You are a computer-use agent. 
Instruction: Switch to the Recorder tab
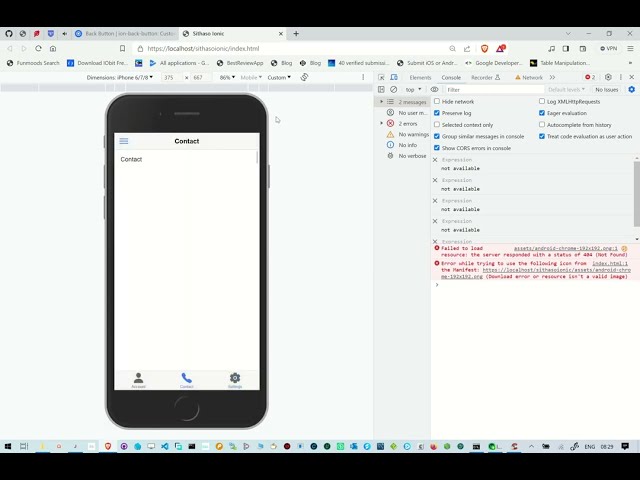485,77
